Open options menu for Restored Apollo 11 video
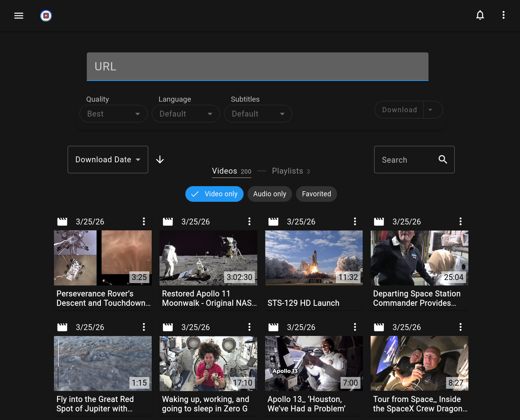 click(x=249, y=221)
